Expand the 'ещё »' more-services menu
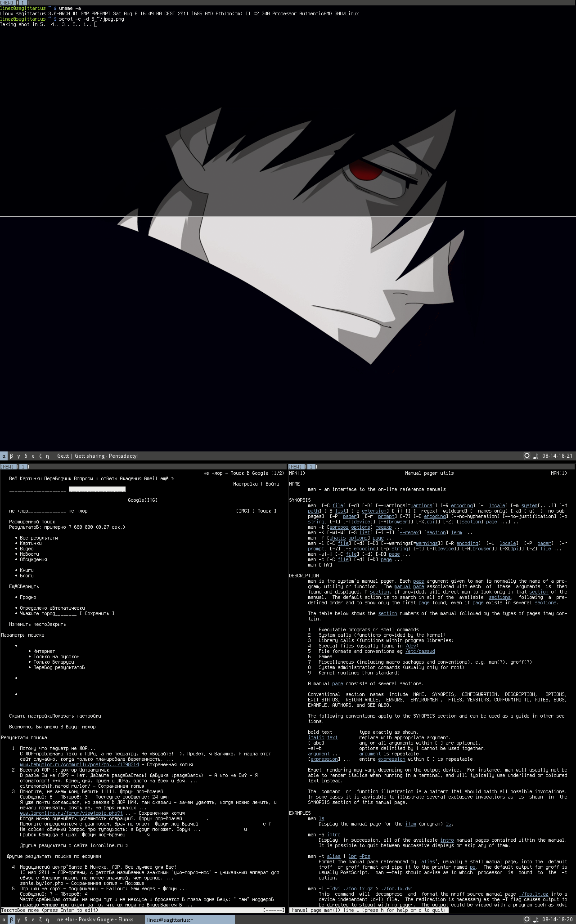 coord(167,478)
